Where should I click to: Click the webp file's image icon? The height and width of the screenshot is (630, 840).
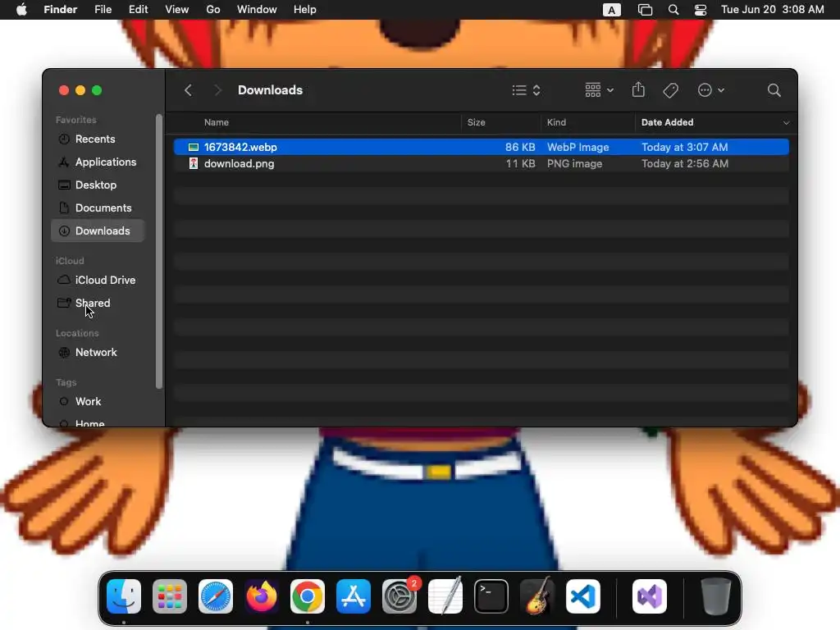pyautogui.click(x=194, y=147)
